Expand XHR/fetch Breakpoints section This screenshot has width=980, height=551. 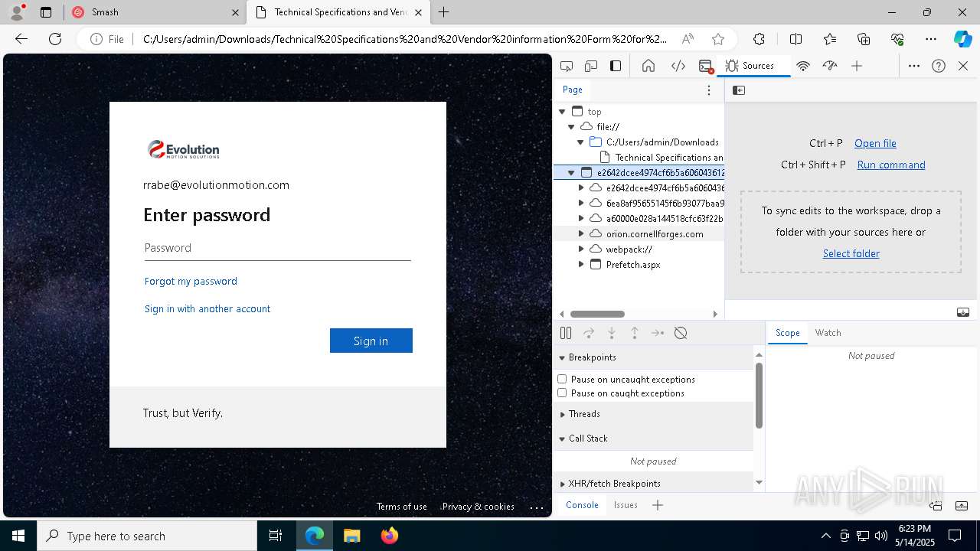[562, 484]
